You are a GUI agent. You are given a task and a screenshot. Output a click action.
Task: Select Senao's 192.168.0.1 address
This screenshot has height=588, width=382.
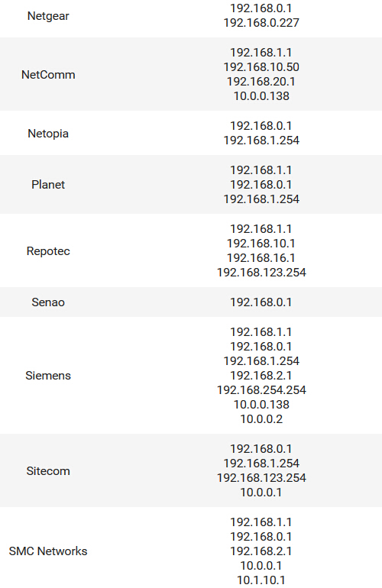tap(261, 302)
